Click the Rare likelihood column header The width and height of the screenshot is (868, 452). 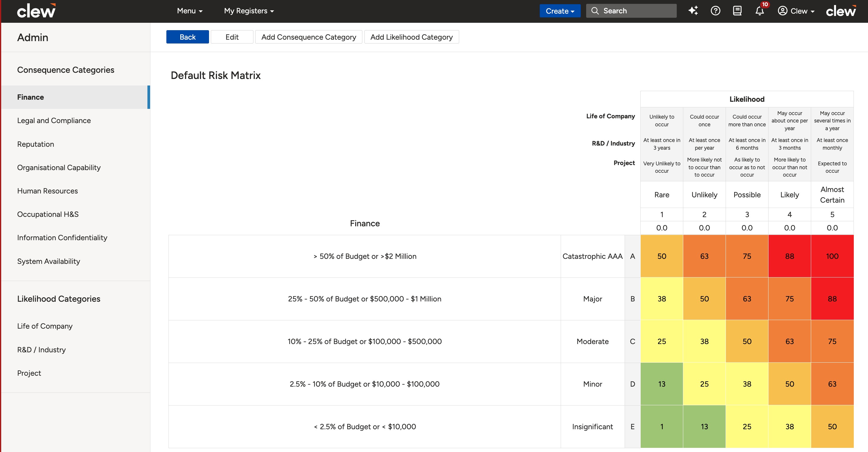coord(661,195)
